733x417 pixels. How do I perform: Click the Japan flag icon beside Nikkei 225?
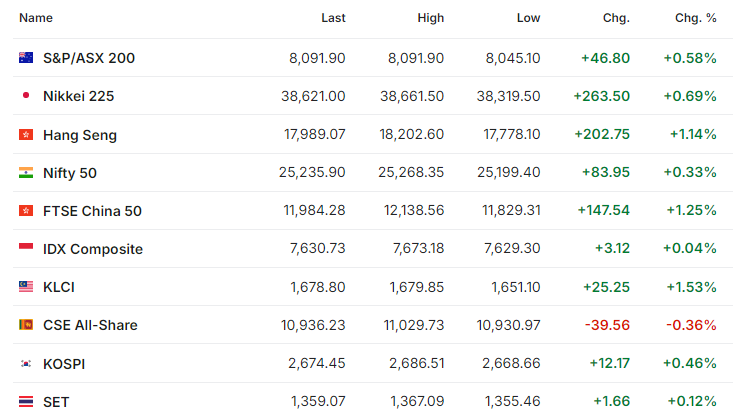click(x=26, y=95)
